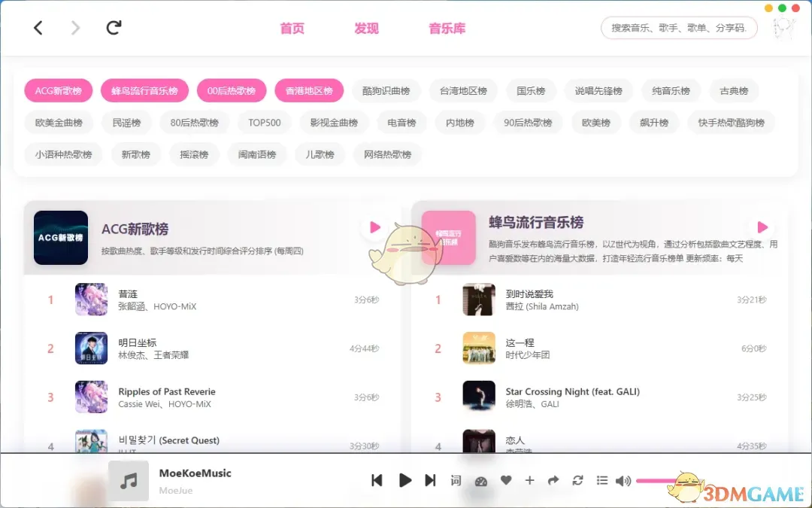Screen dimensions: 812x508
Task: Favorite the current song with the heart icon
Action: pos(506,480)
